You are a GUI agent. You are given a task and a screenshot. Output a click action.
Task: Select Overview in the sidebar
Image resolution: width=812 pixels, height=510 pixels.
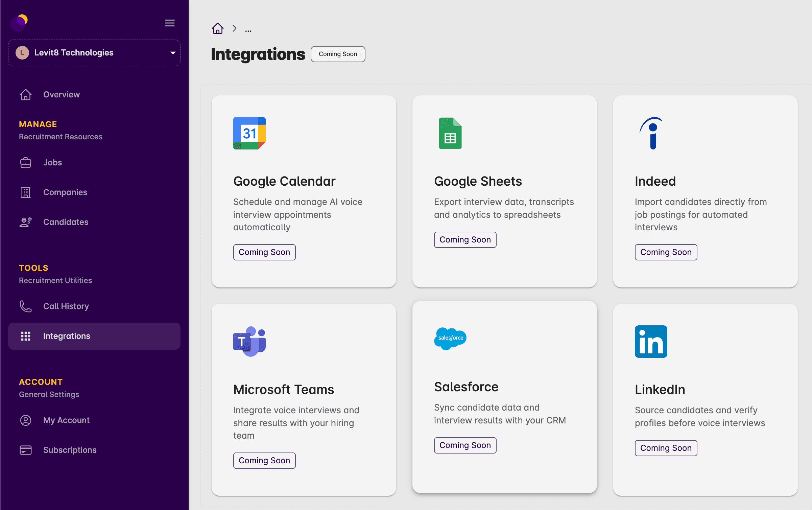pos(61,94)
